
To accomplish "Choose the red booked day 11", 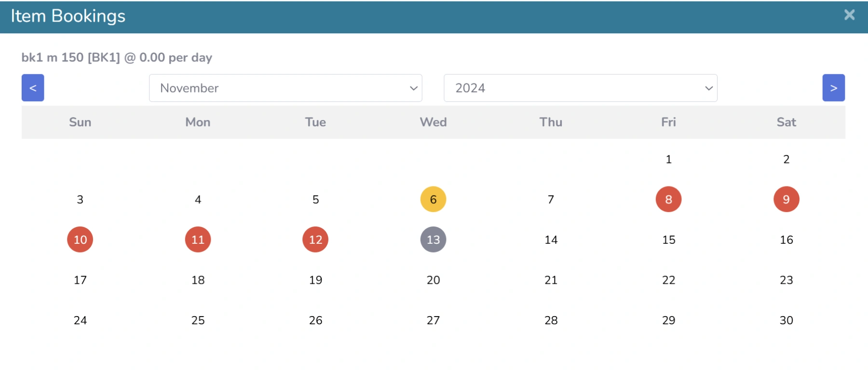I will (x=198, y=239).
